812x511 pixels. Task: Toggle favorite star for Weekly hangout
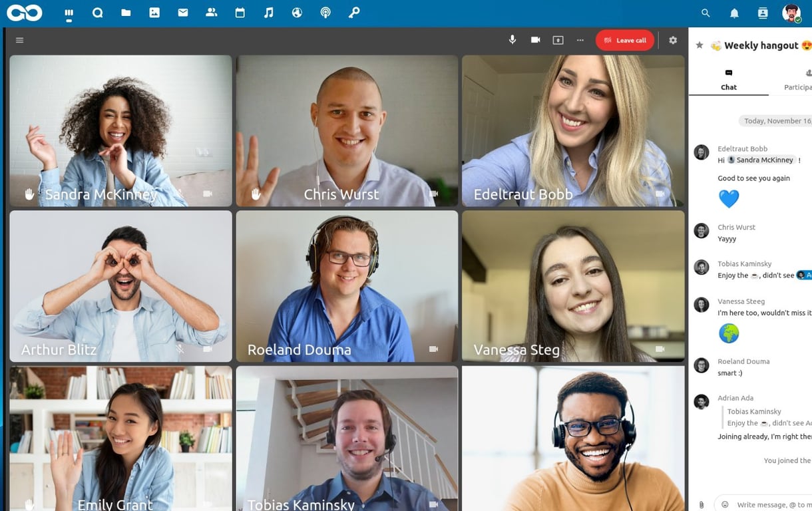coord(700,45)
